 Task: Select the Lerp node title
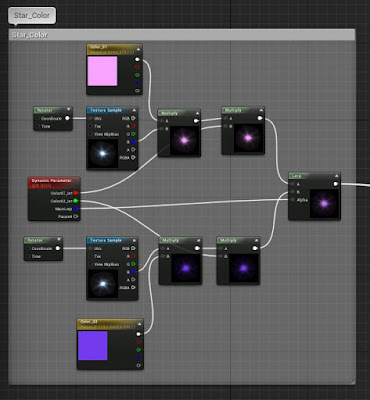296,176
